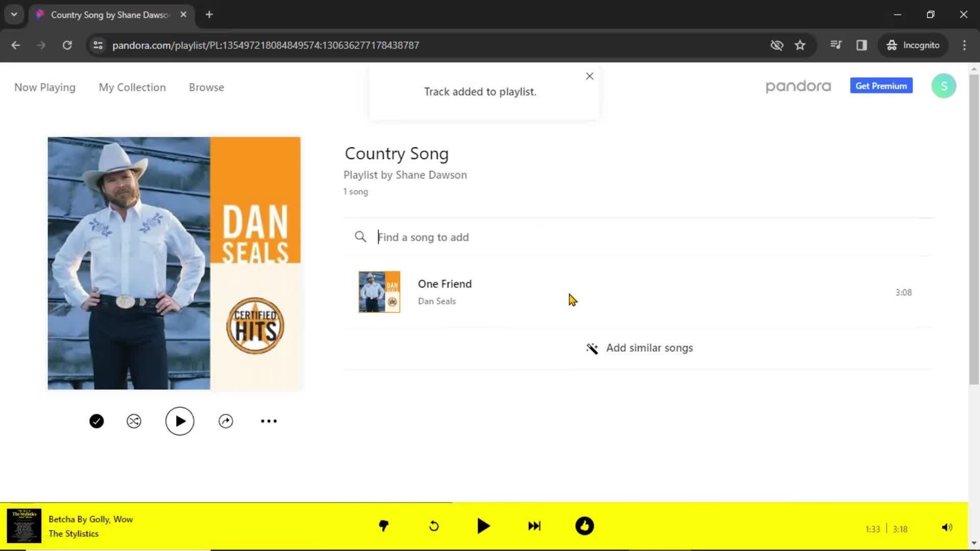Click the bookmark/save icon bottom bar
The image size is (980, 551).
[x=584, y=526]
